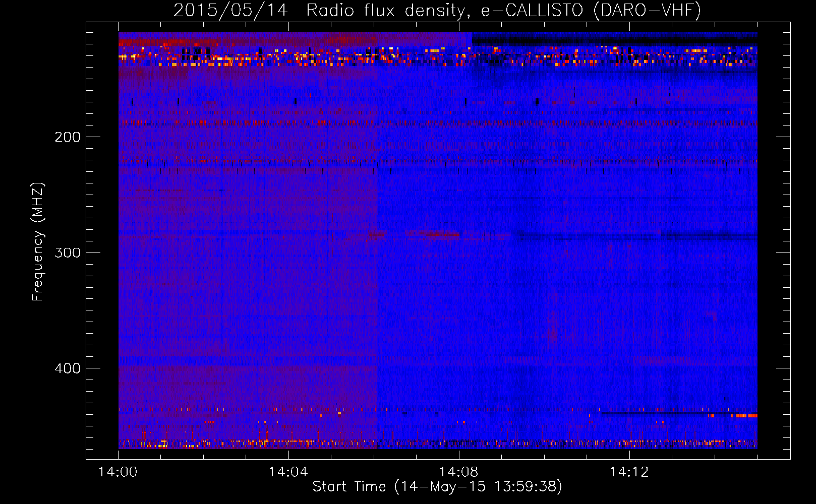Image resolution: width=816 pixels, height=504 pixels.
Task: Click the '400' frequency tick label
Action: (x=68, y=368)
